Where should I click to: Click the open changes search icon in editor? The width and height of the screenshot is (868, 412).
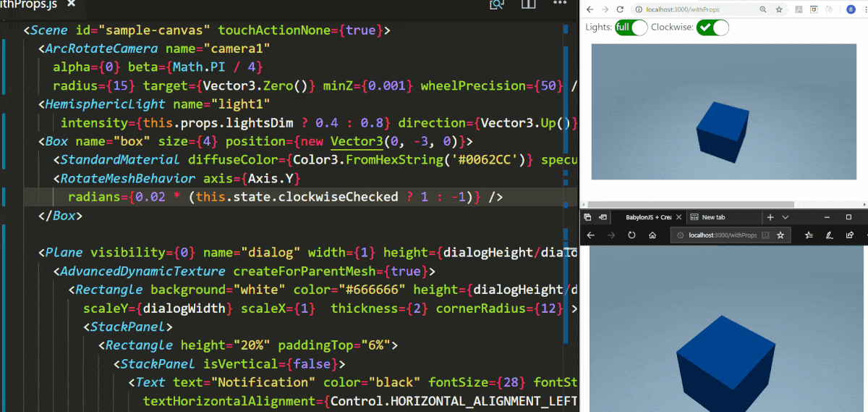pyautogui.click(x=496, y=4)
